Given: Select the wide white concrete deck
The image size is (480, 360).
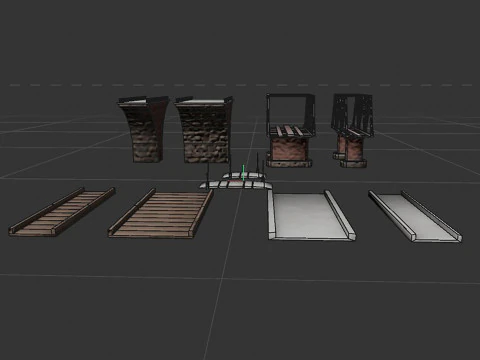Looking at the screenshot, I should click(x=311, y=215).
